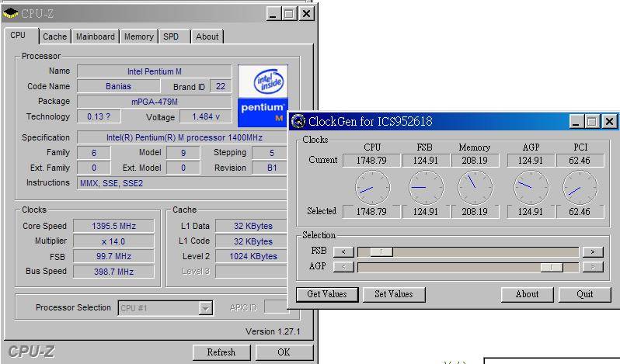This screenshot has width=620, height=364.
Task: Click the AGP slider left arrow
Action: click(343, 267)
